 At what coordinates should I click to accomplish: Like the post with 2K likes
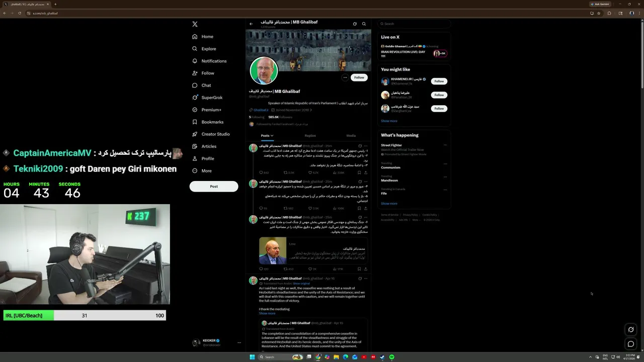pyautogui.click(x=310, y=269)
